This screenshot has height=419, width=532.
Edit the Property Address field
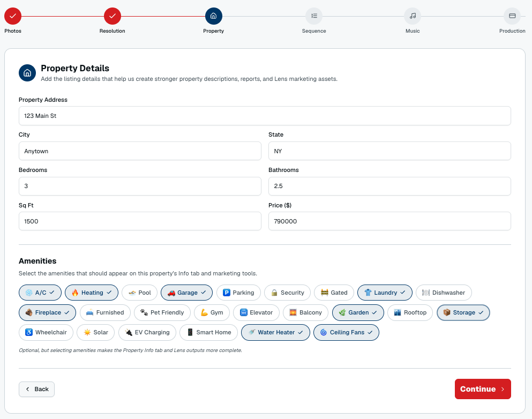click(265, 116)
